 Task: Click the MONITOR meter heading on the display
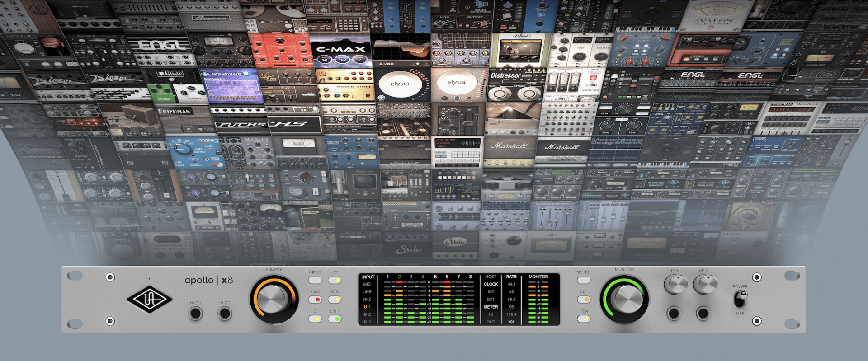[x=538, y=277]
